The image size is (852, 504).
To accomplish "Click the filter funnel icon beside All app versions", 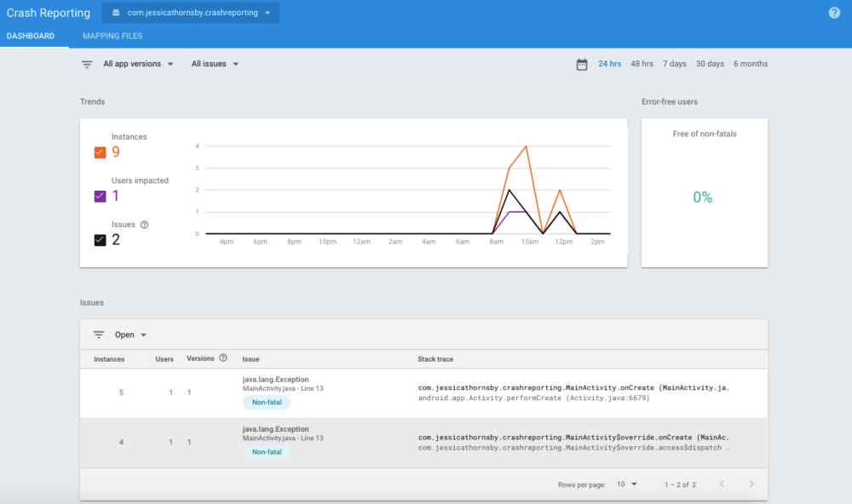I will (x=86, y=63).
